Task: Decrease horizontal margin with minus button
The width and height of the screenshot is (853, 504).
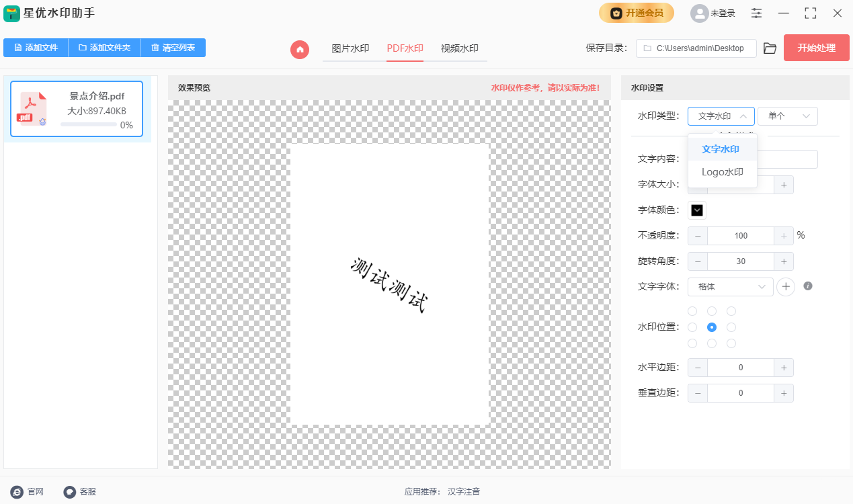Action: 698,368
